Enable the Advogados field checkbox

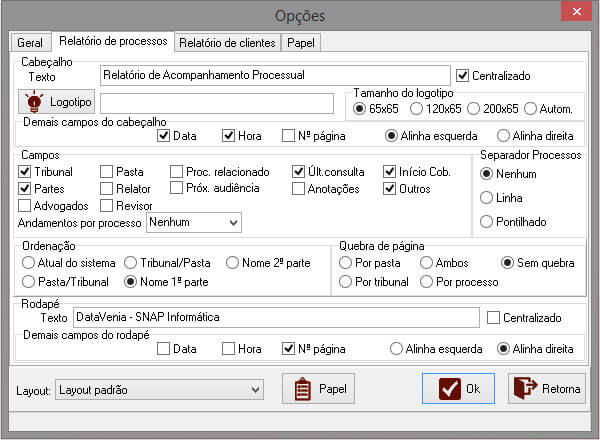coord(25,205)
